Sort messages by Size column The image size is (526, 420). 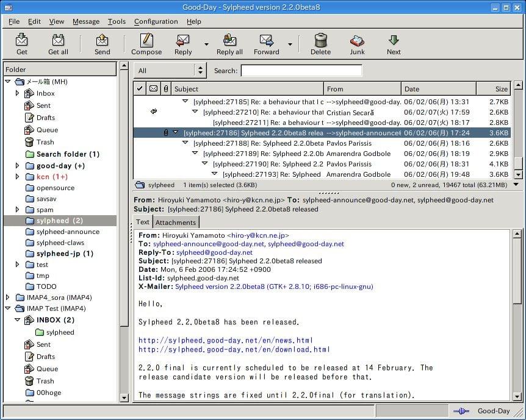494,89
